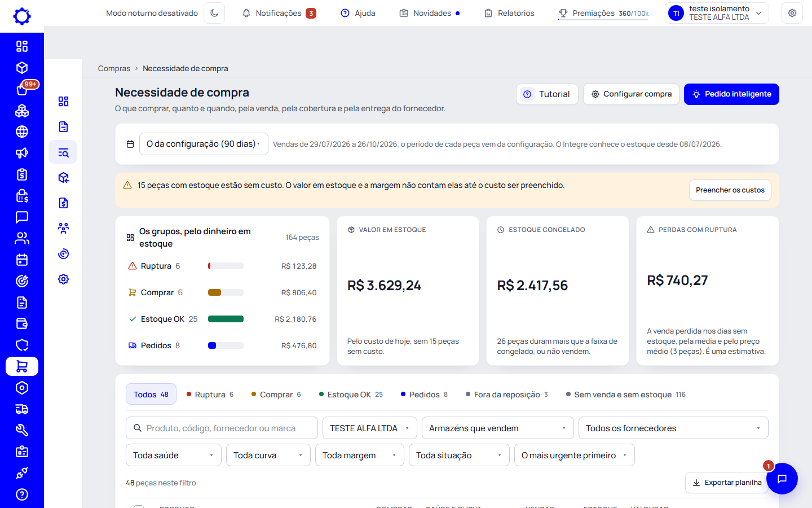Open the 'Todos os fornecedores' dropdown
Image resolution: width=812 pixels, height=508 pixels.
[x=673, y=428]
